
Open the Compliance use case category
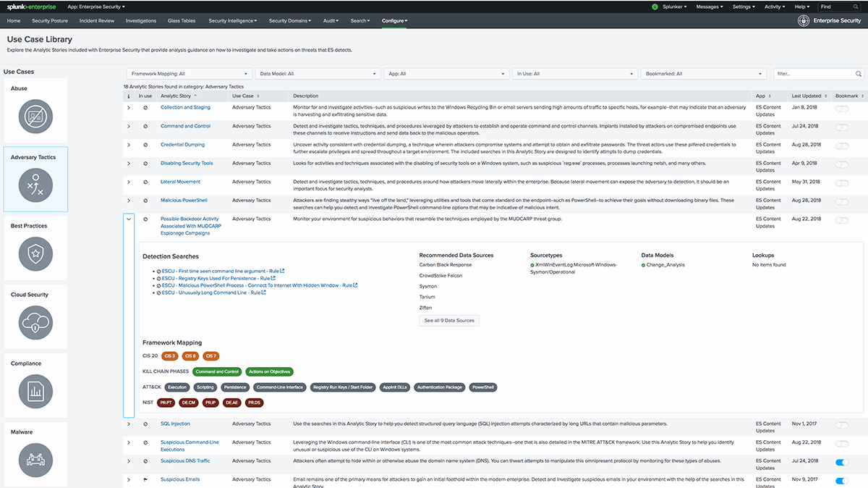(34, 392)
